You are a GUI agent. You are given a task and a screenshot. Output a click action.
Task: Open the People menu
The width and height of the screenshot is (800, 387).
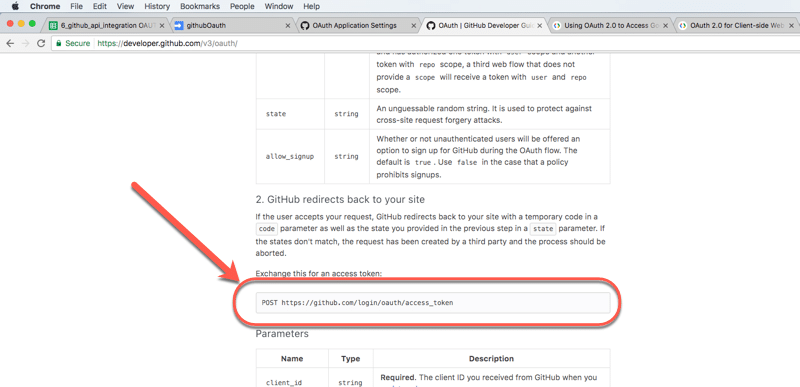(x=242, y=7)
